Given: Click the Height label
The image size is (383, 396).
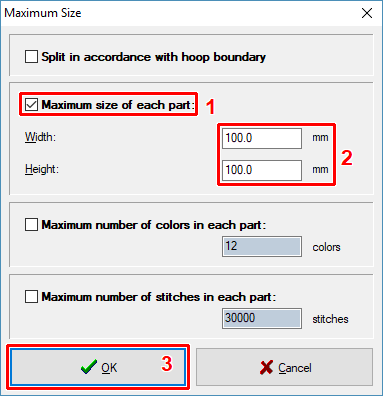Looking at the screenshot, I should 42,169.
